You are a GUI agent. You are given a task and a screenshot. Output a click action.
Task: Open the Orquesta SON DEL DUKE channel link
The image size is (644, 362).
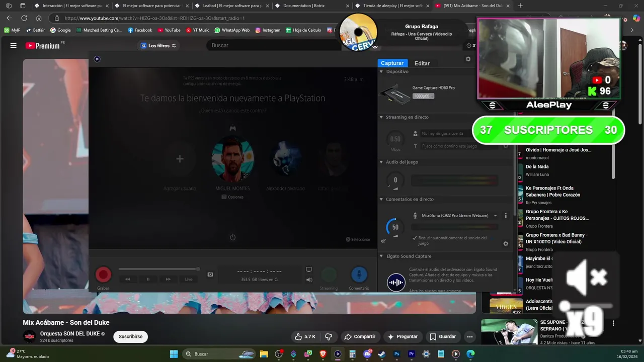tap(70, 334)
